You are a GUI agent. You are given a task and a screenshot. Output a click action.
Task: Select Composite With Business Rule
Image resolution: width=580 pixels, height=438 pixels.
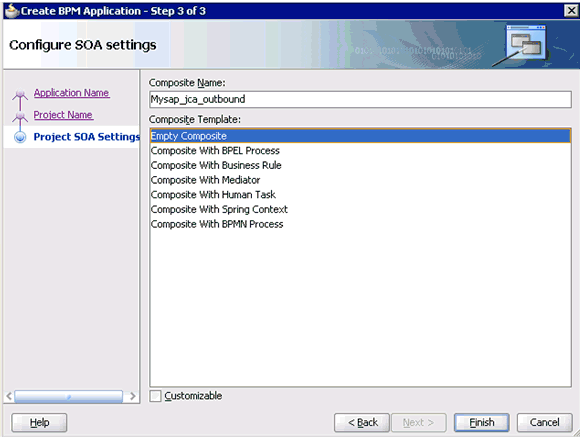point(360,165)
